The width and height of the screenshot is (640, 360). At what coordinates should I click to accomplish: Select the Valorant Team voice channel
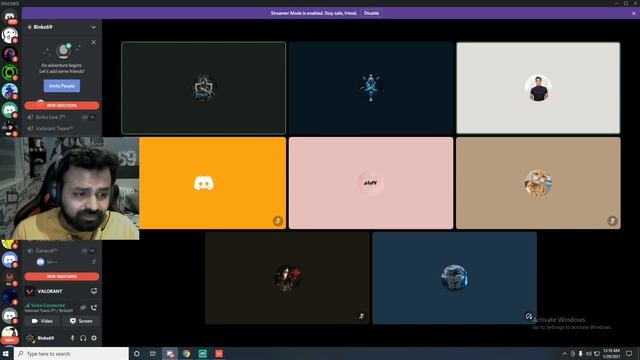coord(61,128)
